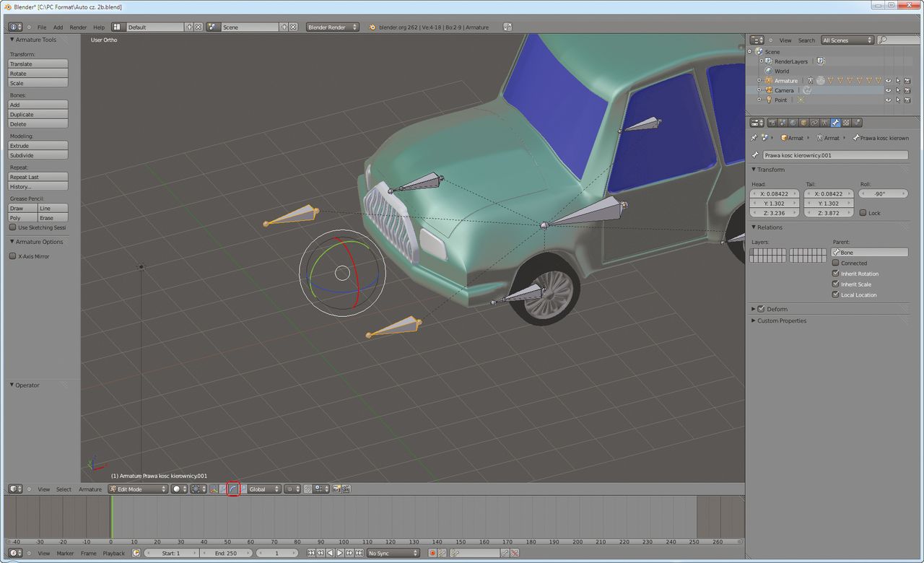Jump to timeline start frame button
This screenshot has height=563, width=924.
311,553
